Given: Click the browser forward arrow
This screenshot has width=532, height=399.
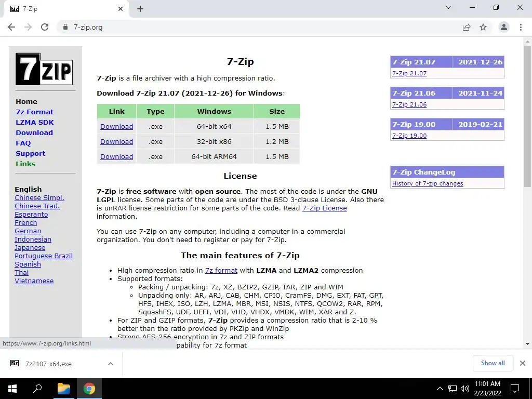Looking at the screenshot, I should pos(28,27).
